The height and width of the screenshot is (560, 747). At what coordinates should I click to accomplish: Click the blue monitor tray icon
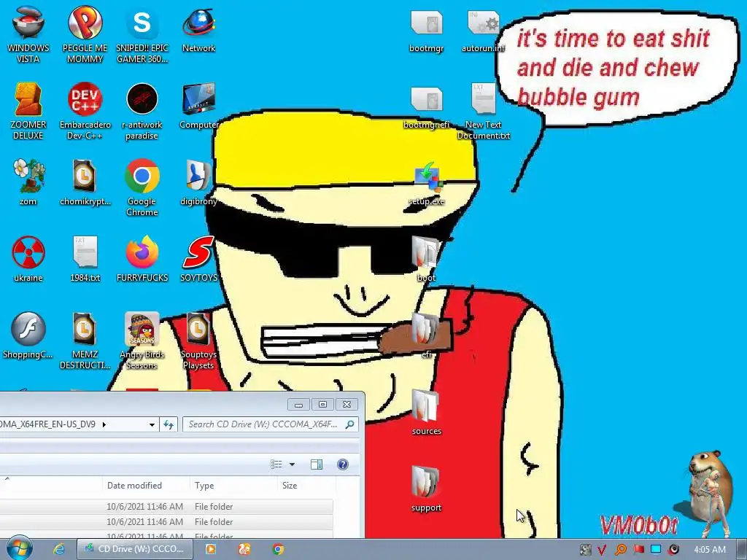pyautogui.click(x=656, y=550)
